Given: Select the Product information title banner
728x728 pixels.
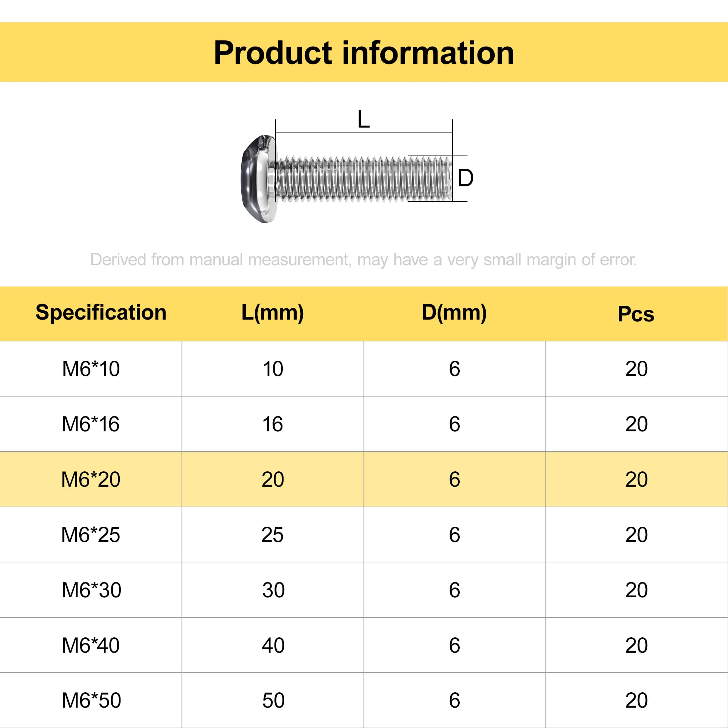Looking at the screenshot, I should (364, 52).
